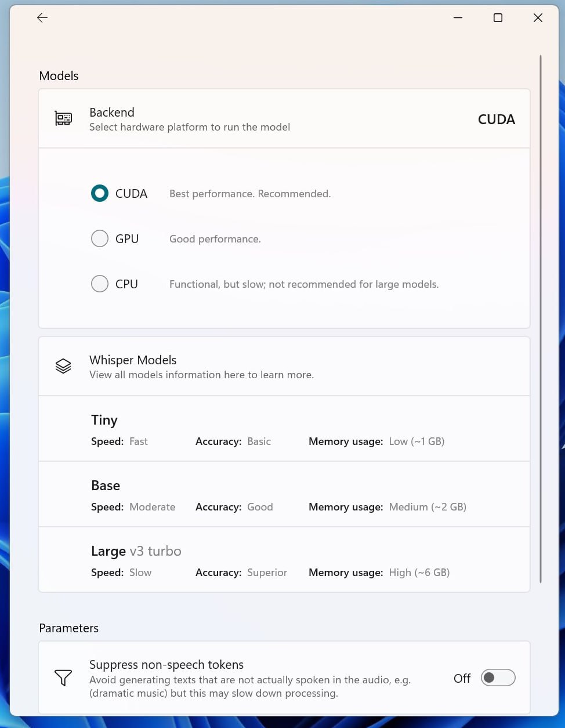The width and height of the screenshot is (565, 728).
Task: Select the Large v3 turbo model
Action: coord(284,560)
